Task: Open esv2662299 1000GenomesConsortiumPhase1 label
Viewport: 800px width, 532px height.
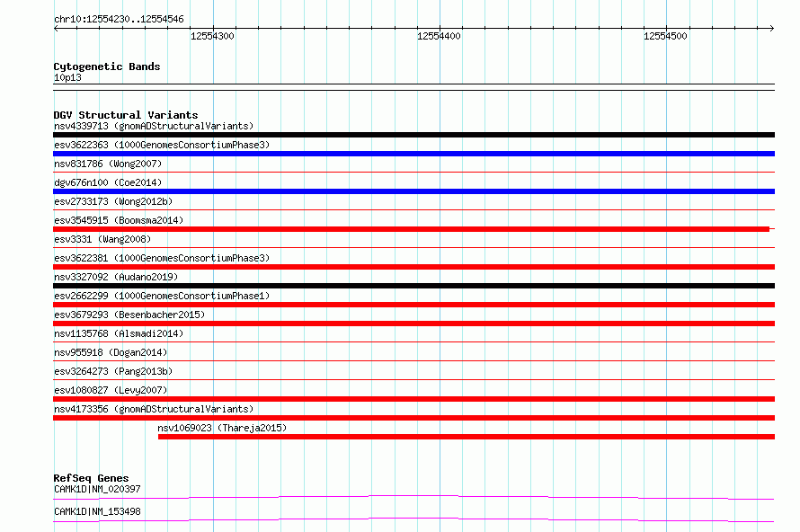Action: [162, 296]
